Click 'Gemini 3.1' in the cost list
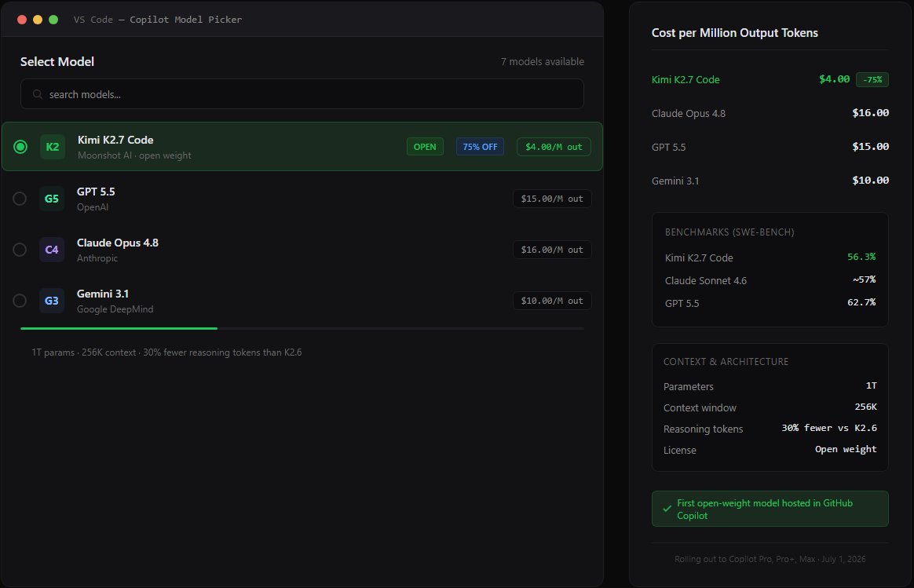Screen dimensions: 914x588 click(675, 181)
